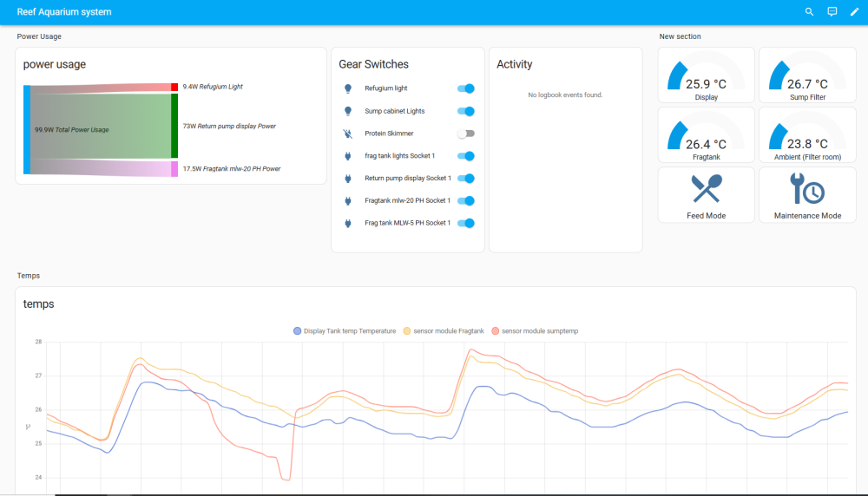Screen dimensions: 868x496
Task: Turn off the Refugium light switch
Action: tap(466, 88)
